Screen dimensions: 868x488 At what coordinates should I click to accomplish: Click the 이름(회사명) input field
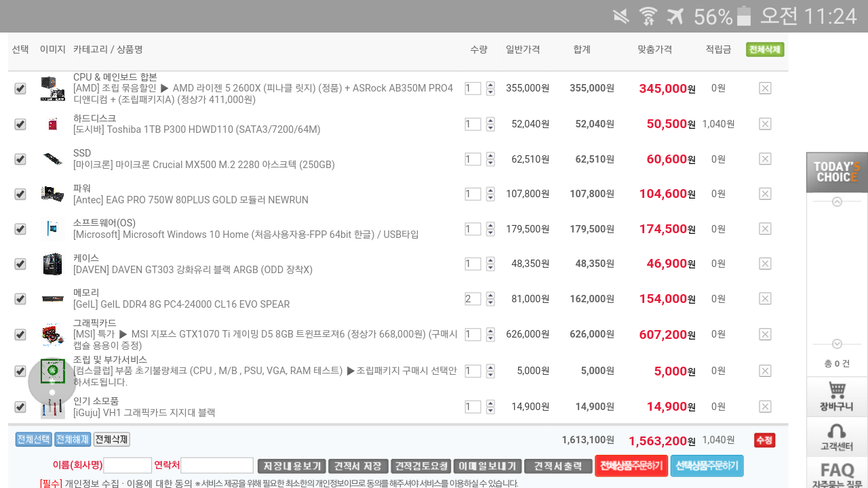click(127, 466)
